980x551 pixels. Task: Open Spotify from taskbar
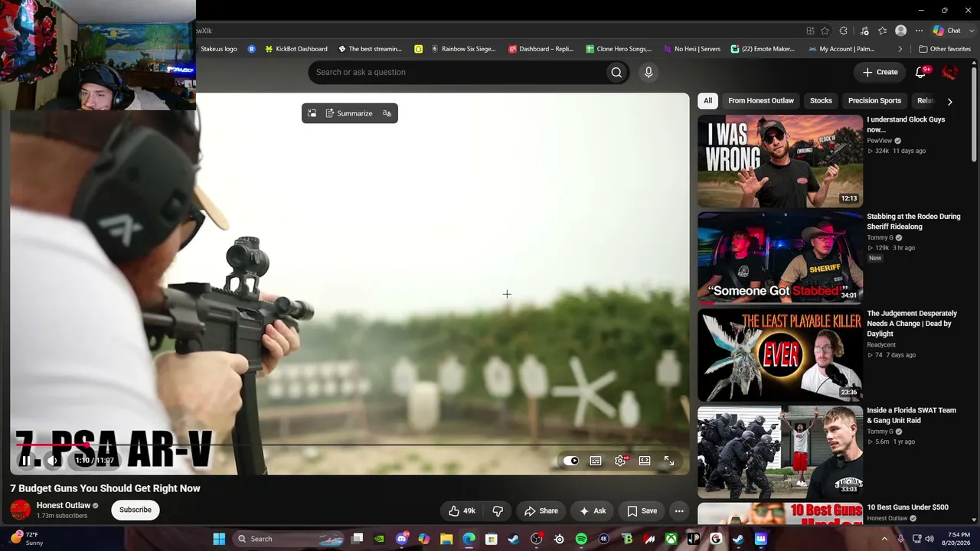[x=581, y=539]
